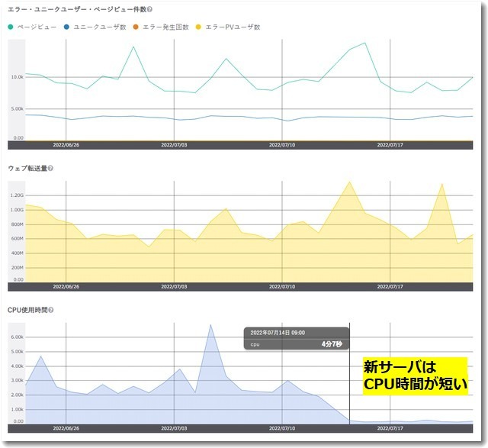Click help icon beside エラー・ユニークユーザー・ページビュー件数 title

pyautogui.click(x=149, y=9)
